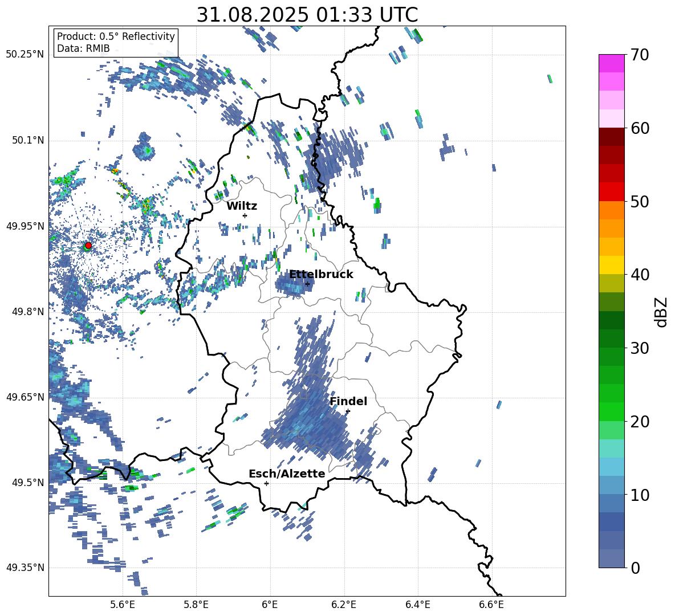Click the 6.6°E longitude label
The width and height of the screenshot is (675, 616).
491,605
